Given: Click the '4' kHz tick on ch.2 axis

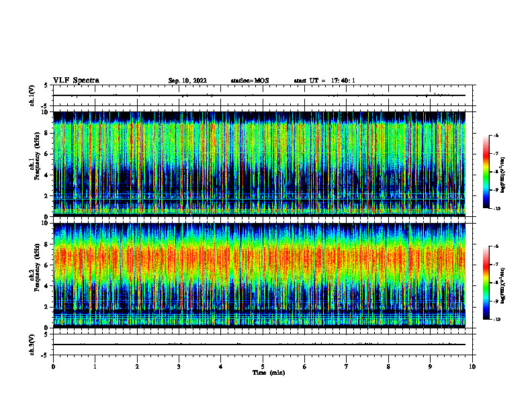Looking at the screenshot, I should click(x=47, y=286).
